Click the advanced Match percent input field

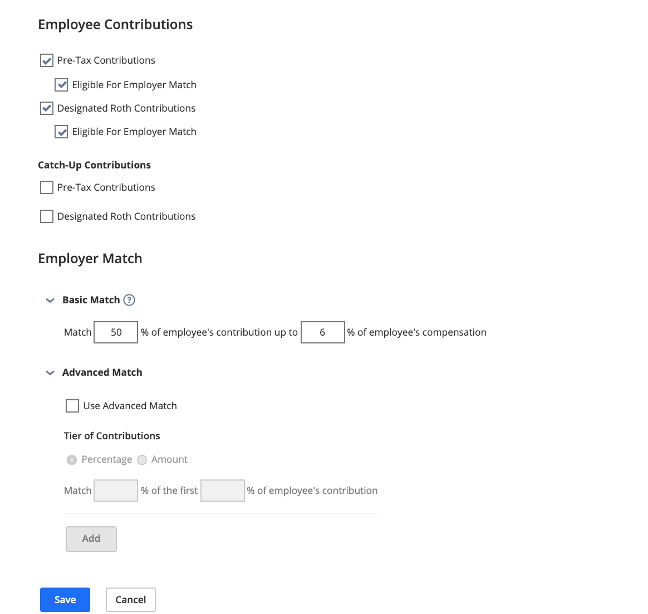pyautogui.click(x=115, y=491)
